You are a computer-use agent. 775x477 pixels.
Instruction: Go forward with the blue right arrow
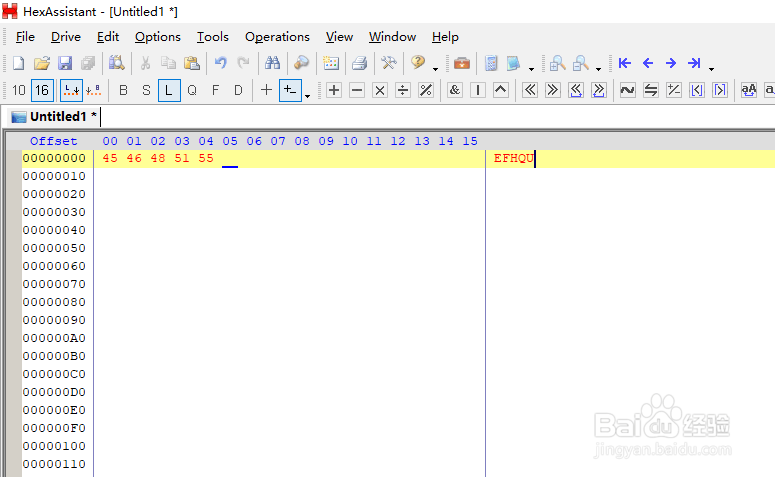[x=671, y=63]
